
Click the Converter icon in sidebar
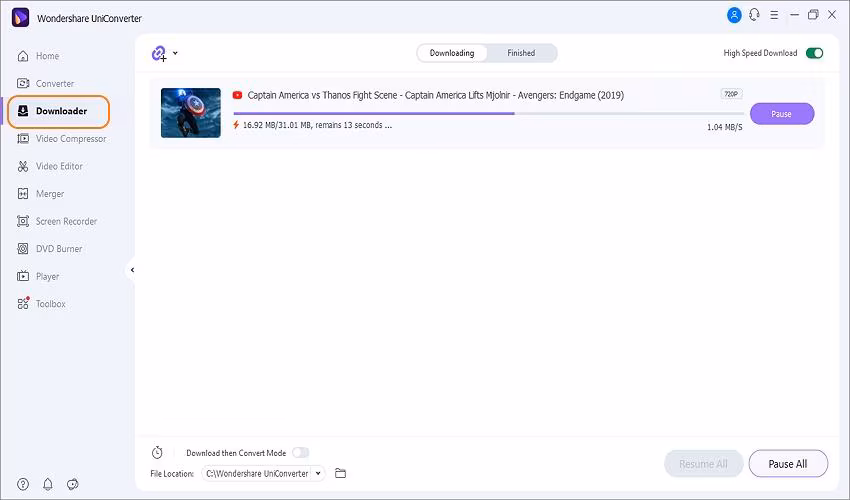click(23, 84)
